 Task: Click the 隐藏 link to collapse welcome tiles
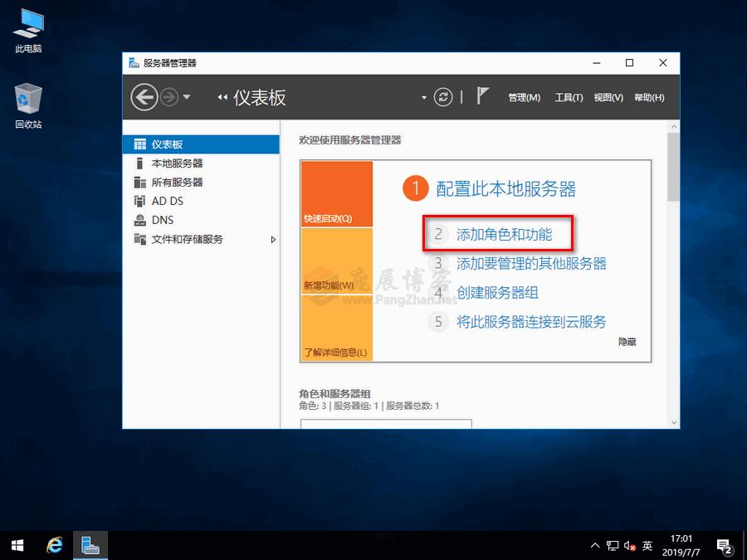click(627, 342)
